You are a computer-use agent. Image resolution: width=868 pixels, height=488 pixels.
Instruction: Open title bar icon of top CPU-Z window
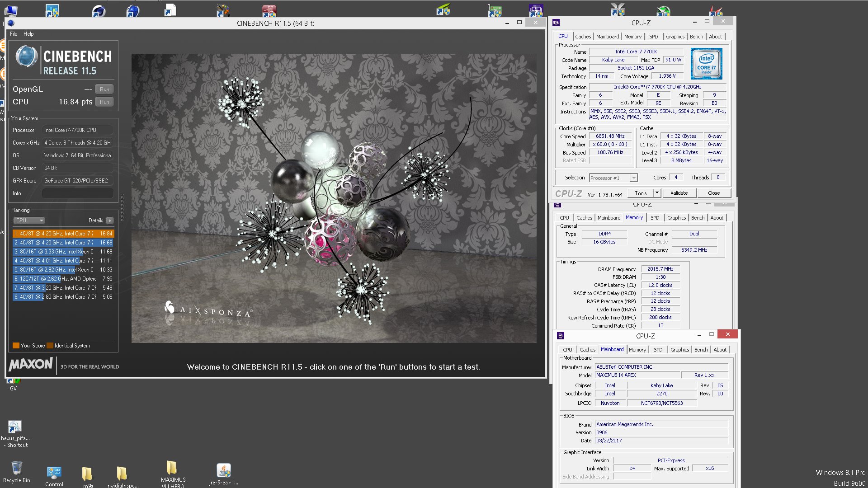pyautogui.click(x=556, y=23)
